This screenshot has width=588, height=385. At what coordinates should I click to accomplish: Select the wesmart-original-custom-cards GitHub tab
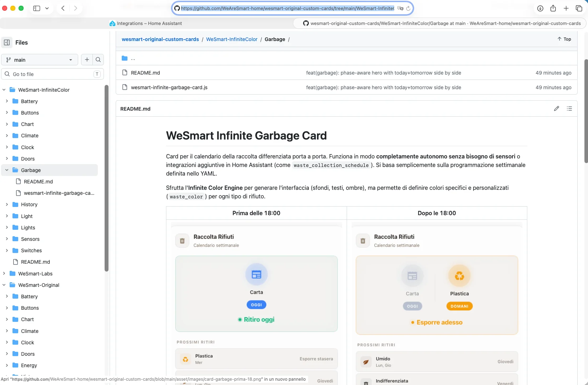(439, 23)
